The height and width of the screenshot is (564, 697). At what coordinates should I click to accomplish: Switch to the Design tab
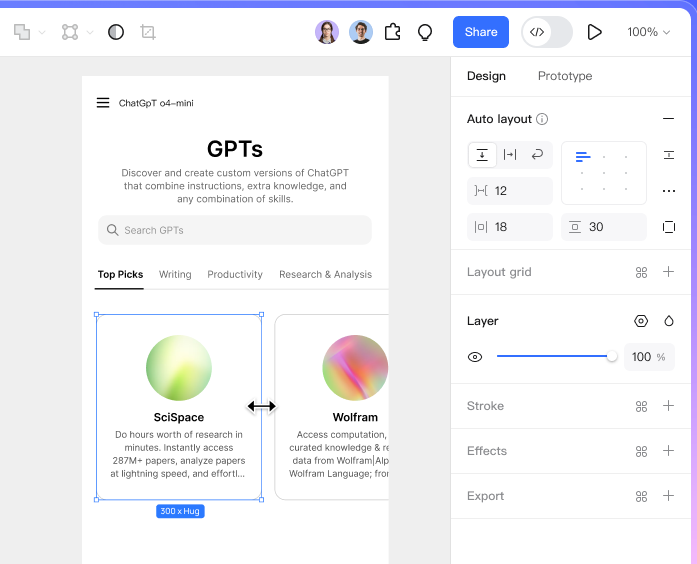pyautogui.click(x=486, y=76)
